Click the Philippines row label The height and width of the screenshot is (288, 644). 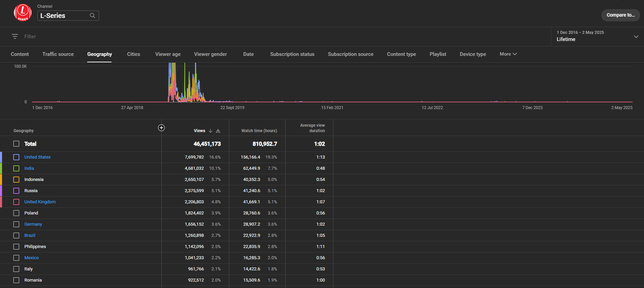(35, 247)
